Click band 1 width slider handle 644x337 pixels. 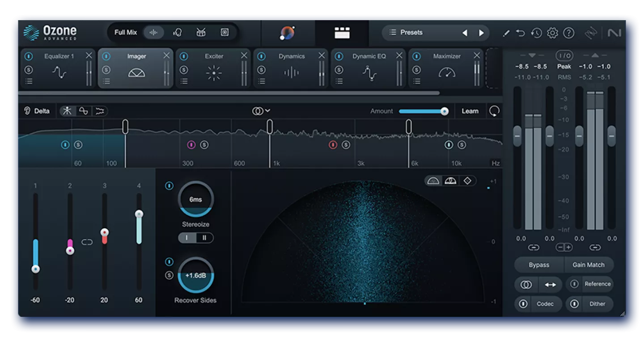(x=35, y=269)
